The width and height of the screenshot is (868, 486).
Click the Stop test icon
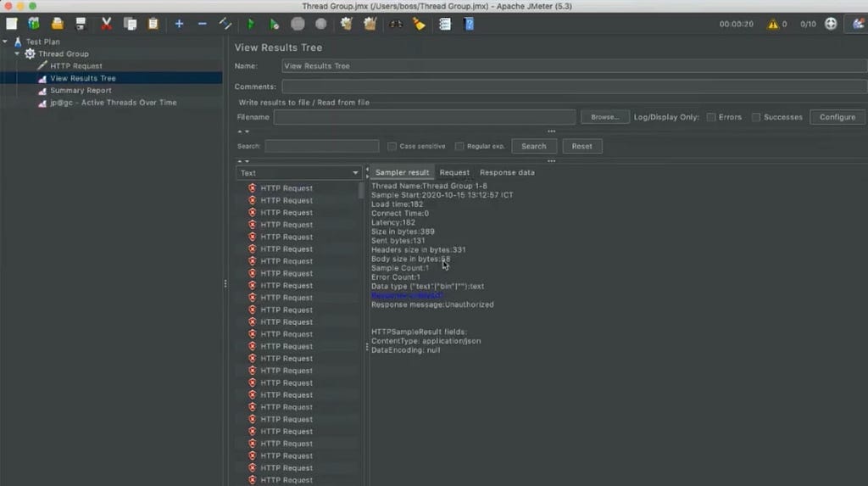[x=298, y=24]
